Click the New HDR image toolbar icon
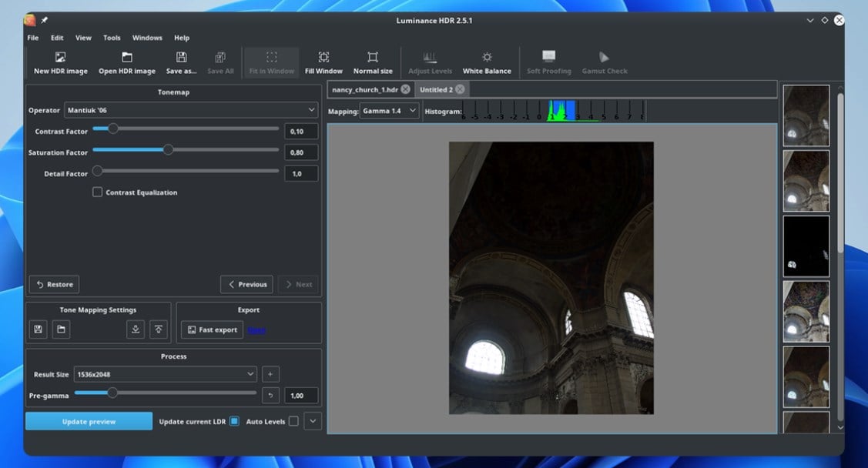The width and height of the screenshot is (868, 468). click(x=61, y=58)
